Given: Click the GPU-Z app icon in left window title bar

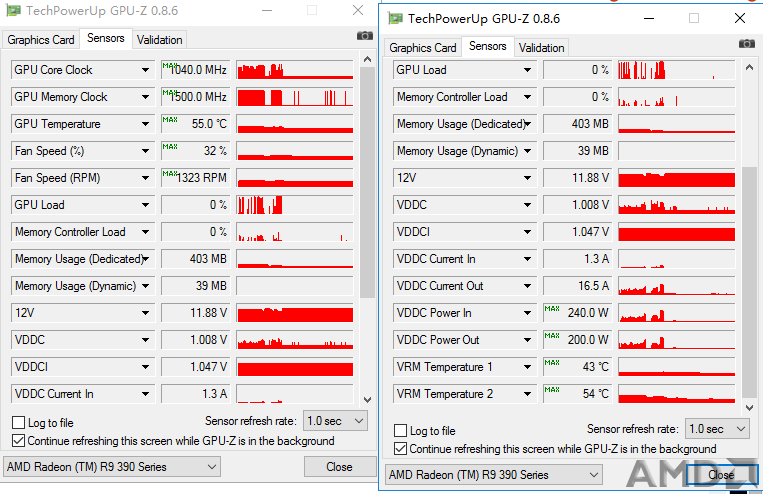Looking at the screenshot, I should point(14,10).
